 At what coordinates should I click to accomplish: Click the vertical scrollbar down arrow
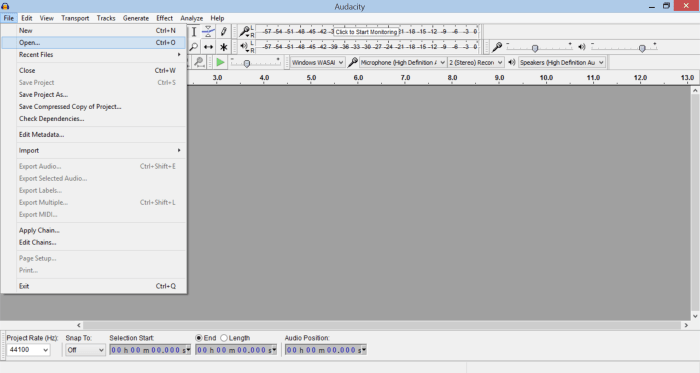(695, 316)
